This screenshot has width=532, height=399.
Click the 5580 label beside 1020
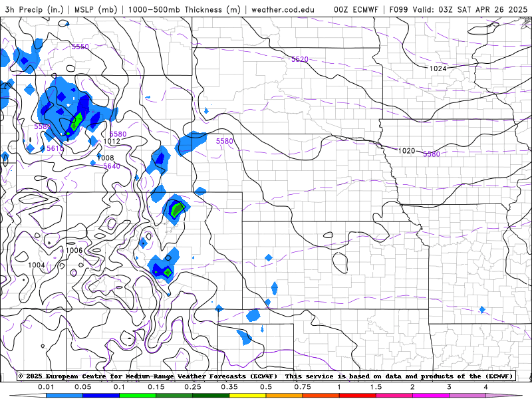click(x=432, y=154)
